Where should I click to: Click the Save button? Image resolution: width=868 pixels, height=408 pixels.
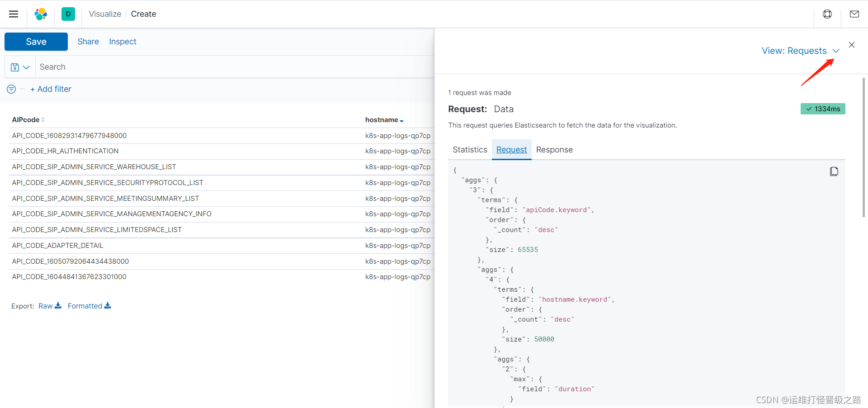(36, 42)
